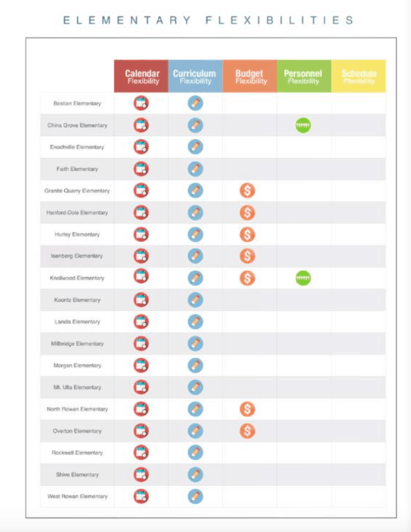Click Isenberg Elementary's calendar icon
Screen dimensions: 411x532
[x=141, y=256]
